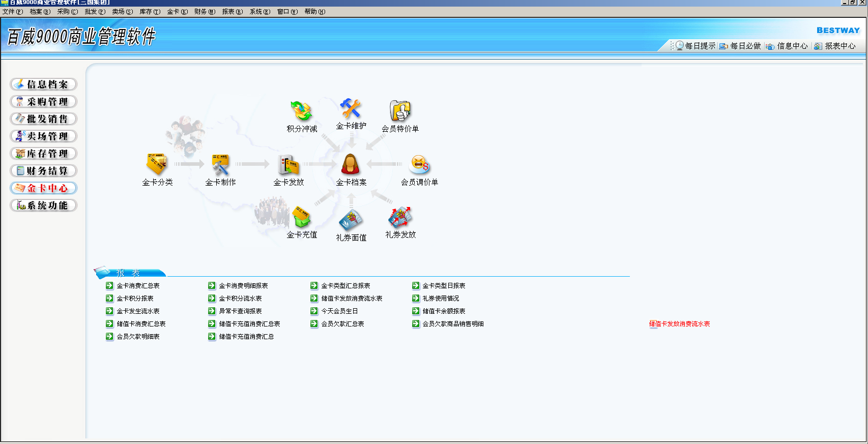868x444 pixels.
Task: Click green arrow beside 金卡类型日报表
Action: 416,285
